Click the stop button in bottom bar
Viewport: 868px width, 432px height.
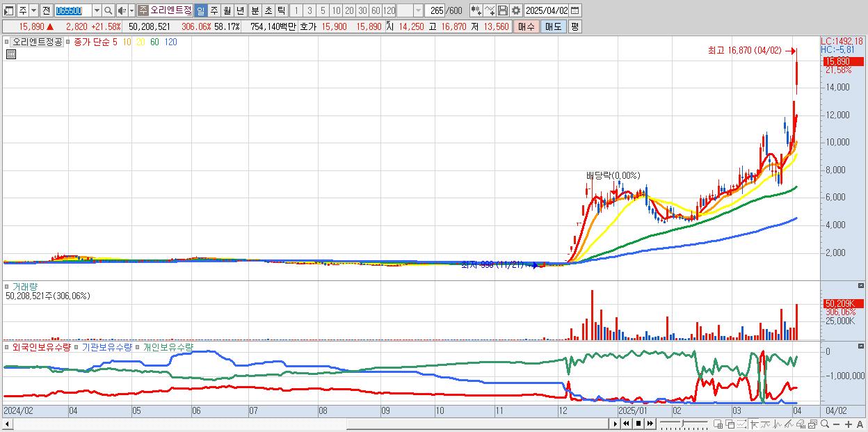(638, 424)
